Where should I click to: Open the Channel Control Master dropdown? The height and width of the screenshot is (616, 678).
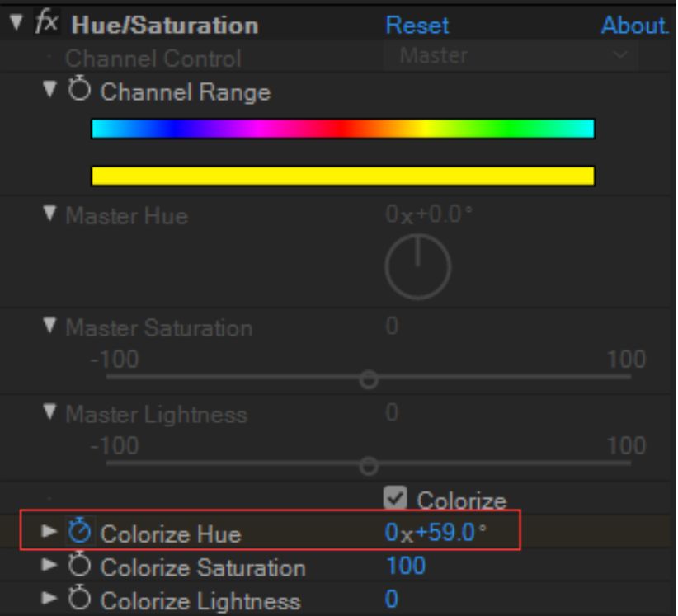tap(509, 57)
